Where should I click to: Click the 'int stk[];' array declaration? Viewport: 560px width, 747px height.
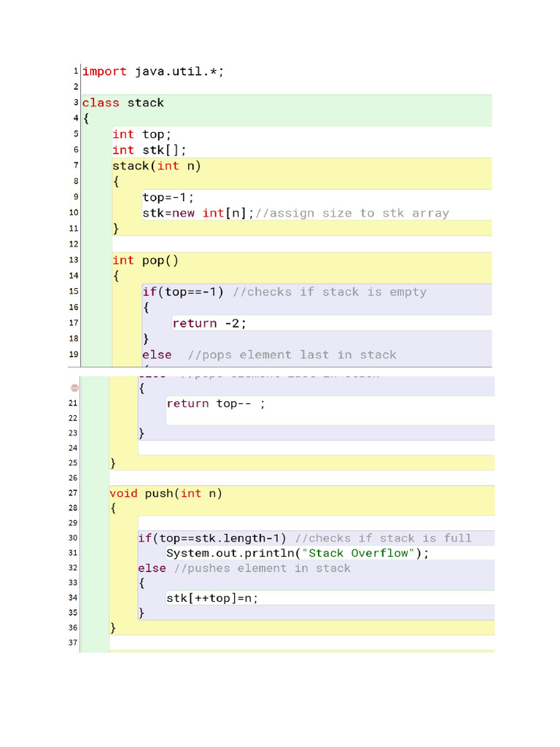149,150
